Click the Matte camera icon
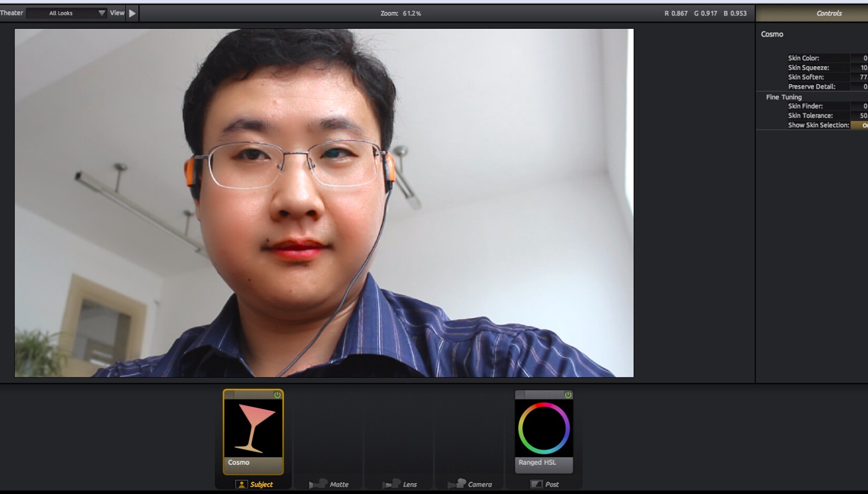Image resolution: width=868 pixels, height=494 pixels. click(x=318, y=484)
